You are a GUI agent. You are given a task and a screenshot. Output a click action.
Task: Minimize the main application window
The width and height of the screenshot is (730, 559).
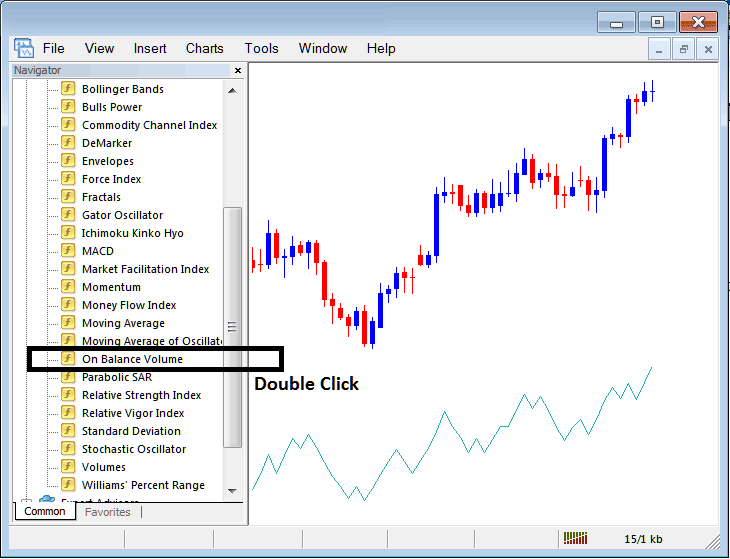click(x=616, y=23)
